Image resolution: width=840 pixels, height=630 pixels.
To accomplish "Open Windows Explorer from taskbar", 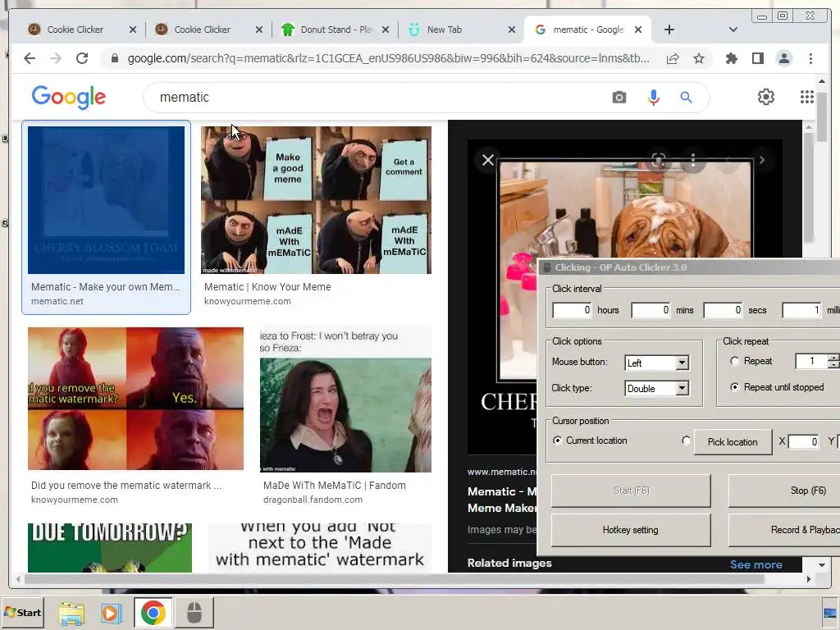I will point(71,613).
